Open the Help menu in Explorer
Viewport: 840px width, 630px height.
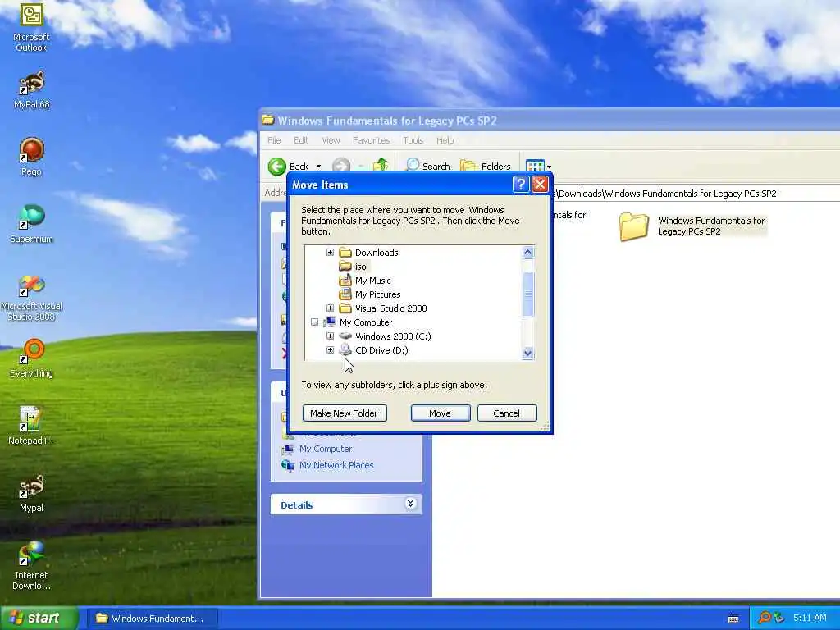point(445,140)
